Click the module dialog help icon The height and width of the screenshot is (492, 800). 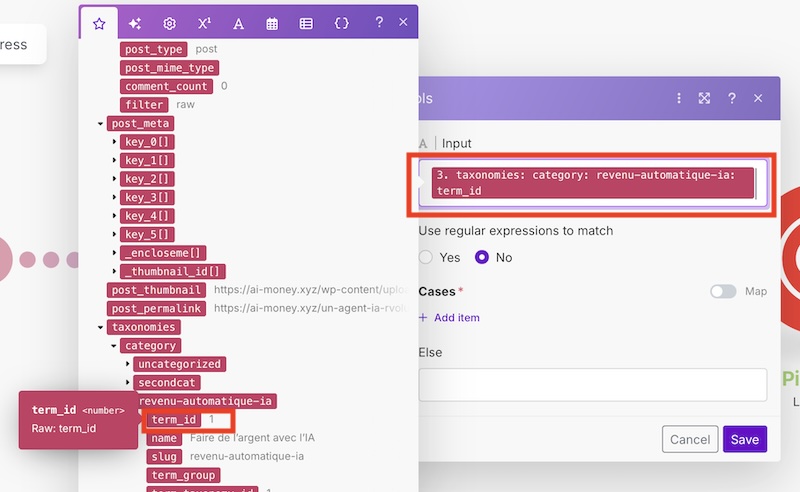click(x=732, y=98)
